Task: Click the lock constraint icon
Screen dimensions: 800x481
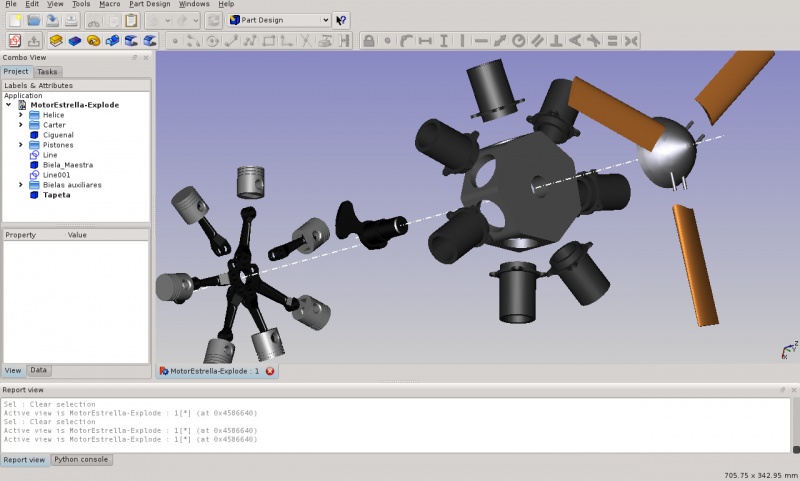Action: (x=368, y=41)
